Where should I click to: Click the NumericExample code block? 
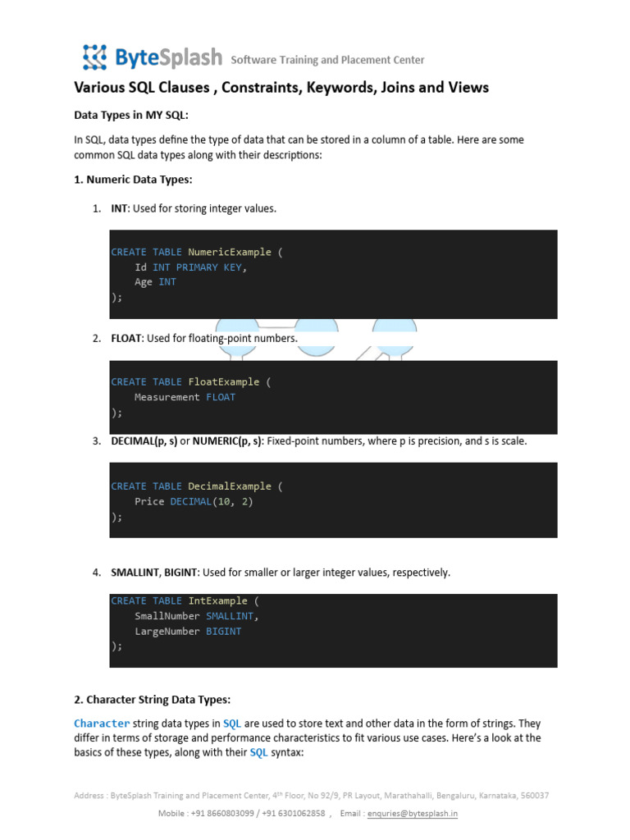click(x=333, y=274)
